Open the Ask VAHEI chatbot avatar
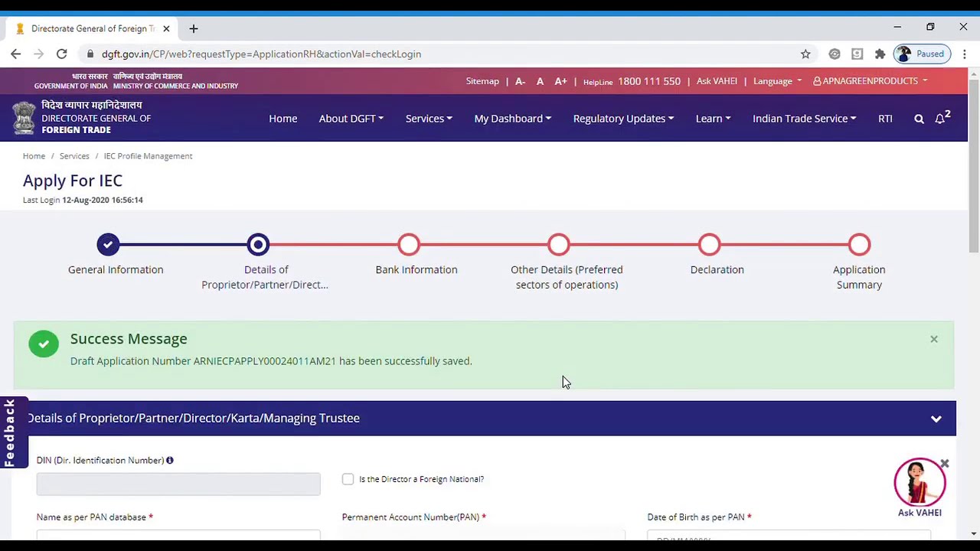This screenshot has width=980, height=551. pyautogui.click(x=920, y=483)
